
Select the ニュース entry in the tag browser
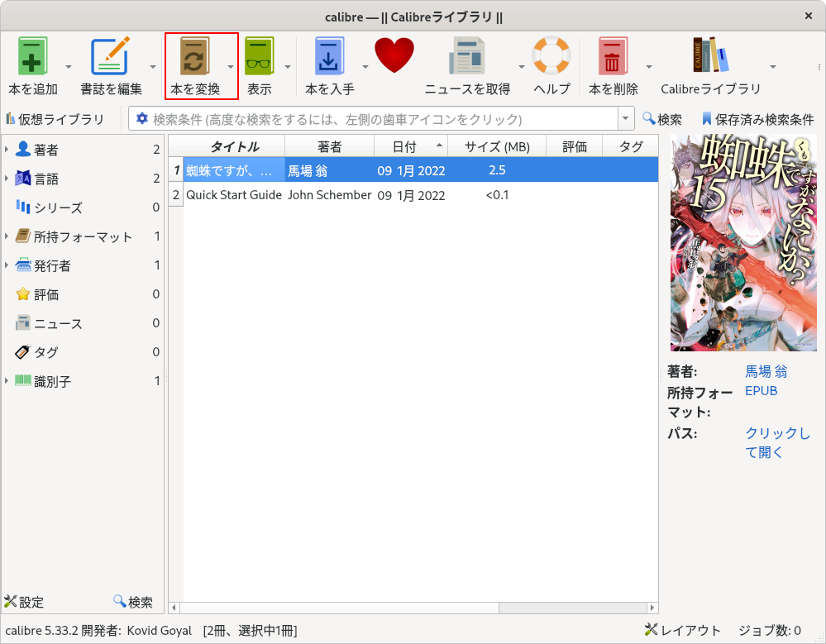[82, 323]
